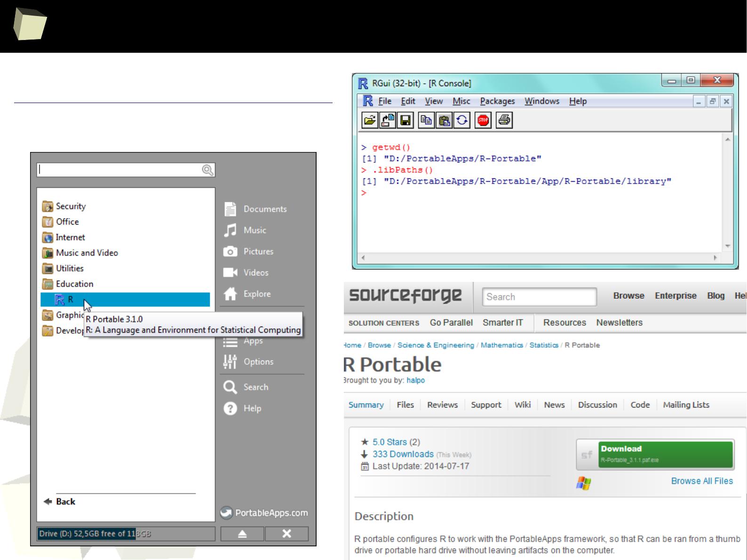Click SourceForge search field

[x=539, y=297]
